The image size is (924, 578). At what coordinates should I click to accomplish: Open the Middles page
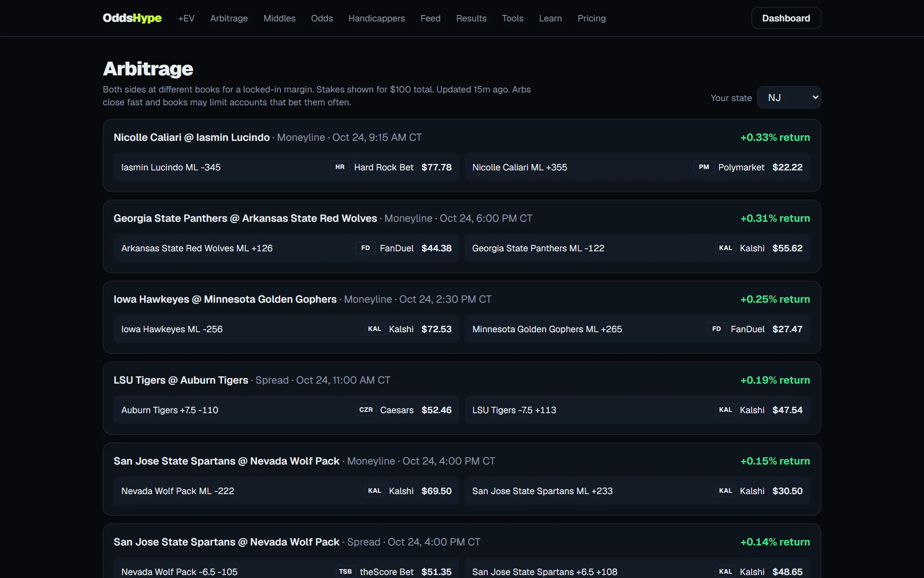coord(279,18)
